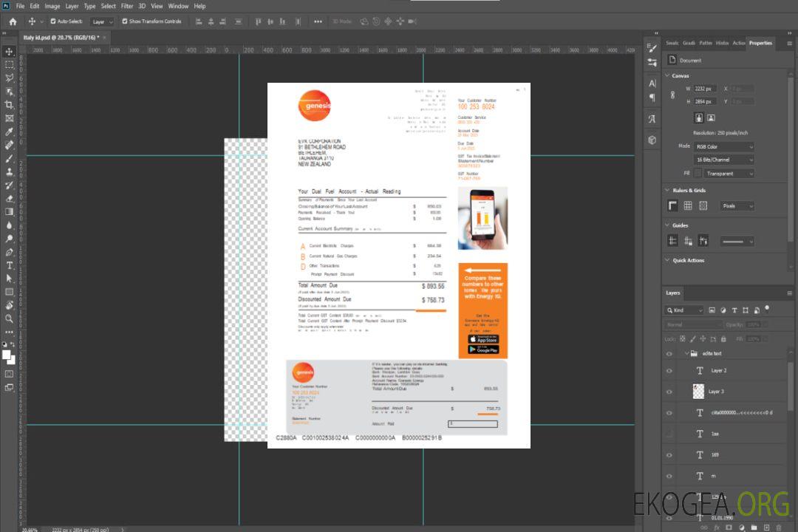
Task: Click the Layer 3 thumbnail
Action: pyautogui.click(x=699, y=392)
